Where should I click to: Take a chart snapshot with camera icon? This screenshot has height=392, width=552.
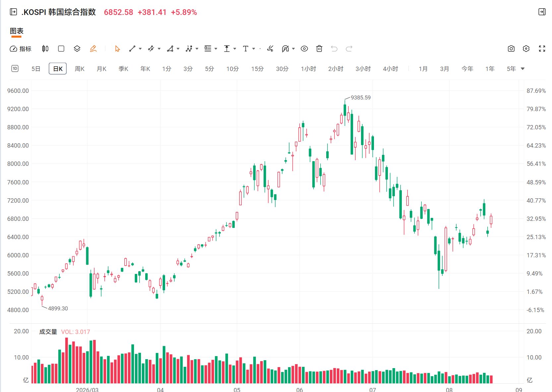coord(511,49)
